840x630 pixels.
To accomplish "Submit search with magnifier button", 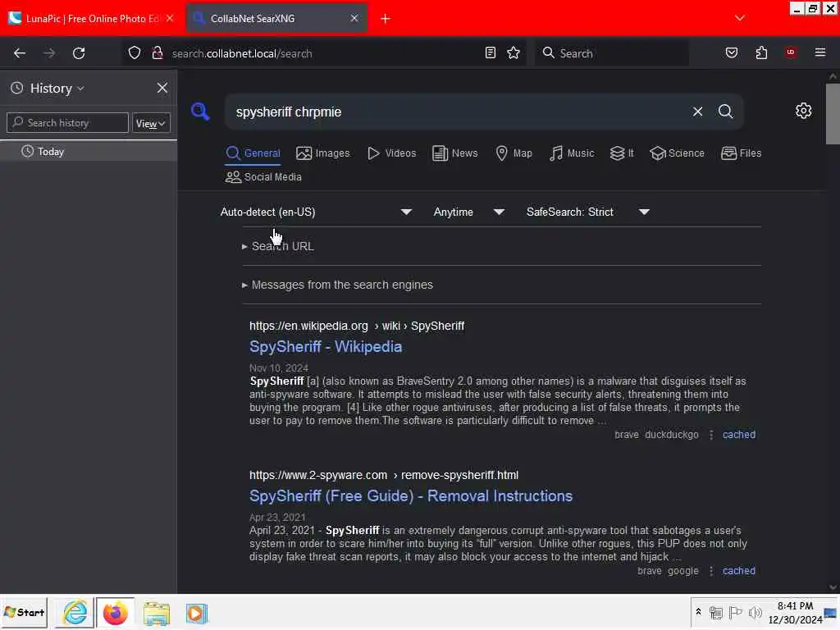I will tap(725, 112).
